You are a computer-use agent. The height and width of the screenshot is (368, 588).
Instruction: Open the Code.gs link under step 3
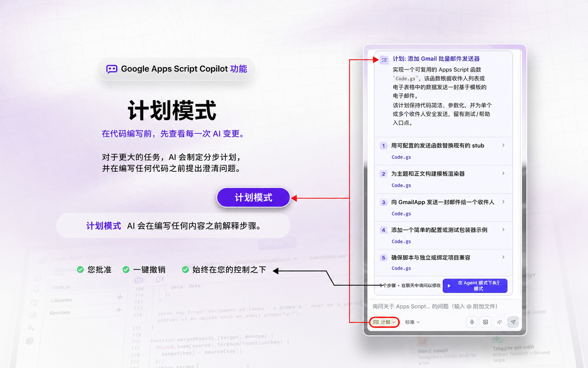401,214
